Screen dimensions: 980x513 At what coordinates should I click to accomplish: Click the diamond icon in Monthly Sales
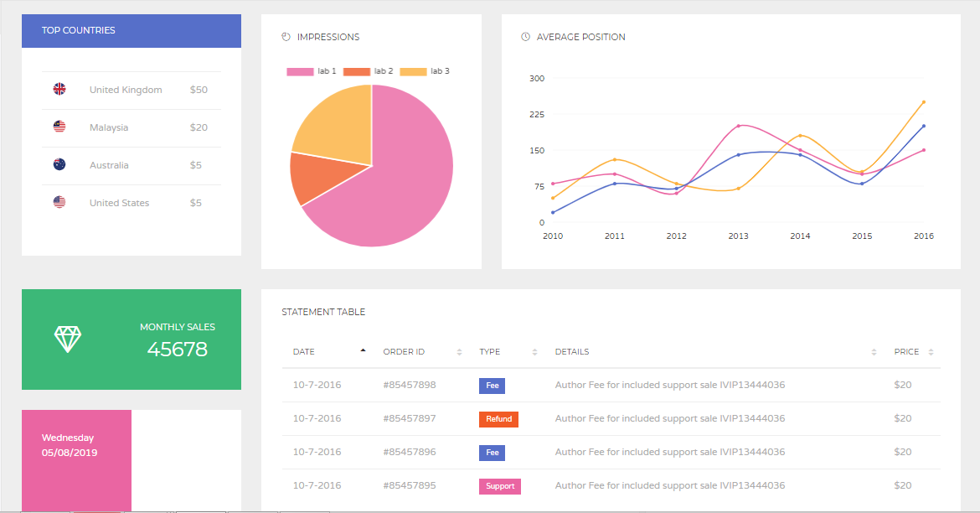pyautogui.click(x=69, y=339)
